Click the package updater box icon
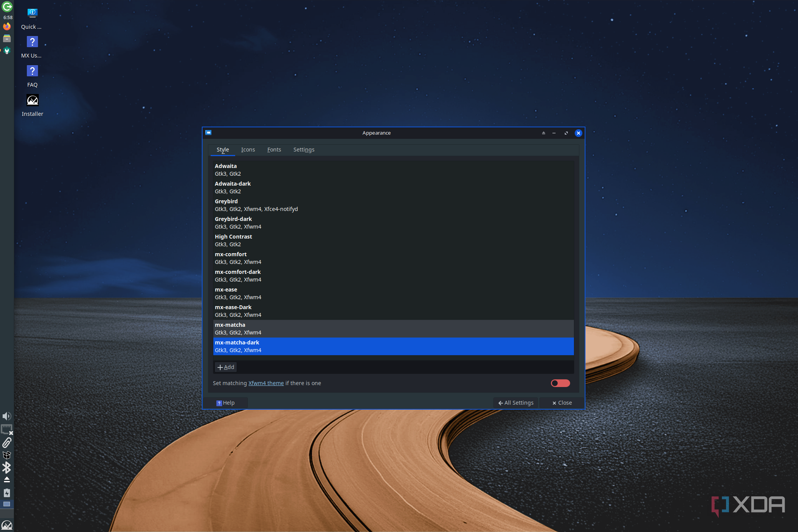 pyautogui.click(x=7, y=455)
